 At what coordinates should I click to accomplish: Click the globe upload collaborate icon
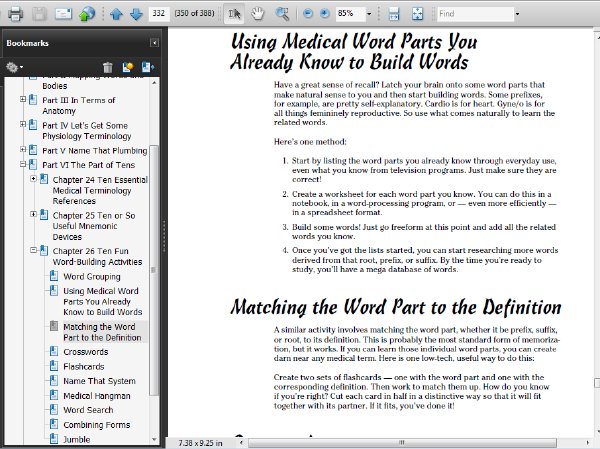tap(87, 14)
